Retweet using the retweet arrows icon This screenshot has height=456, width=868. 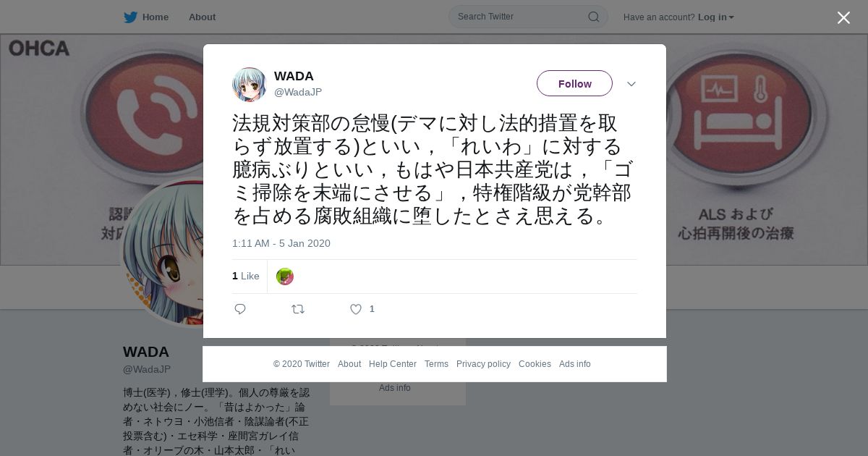click(298, 309)
